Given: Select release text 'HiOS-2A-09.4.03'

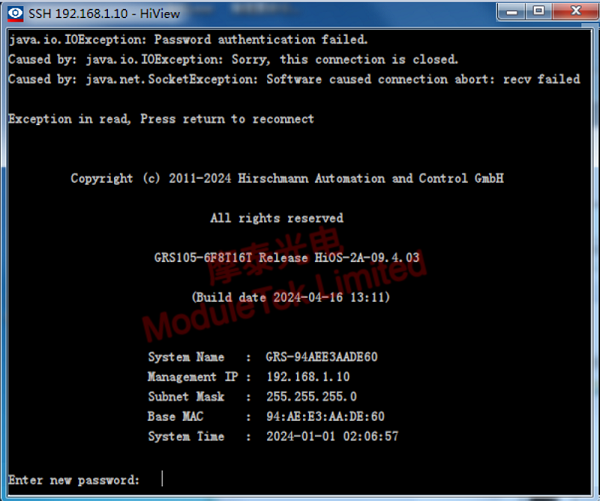Looking at the screenshot, I should (x=367, y=258).
